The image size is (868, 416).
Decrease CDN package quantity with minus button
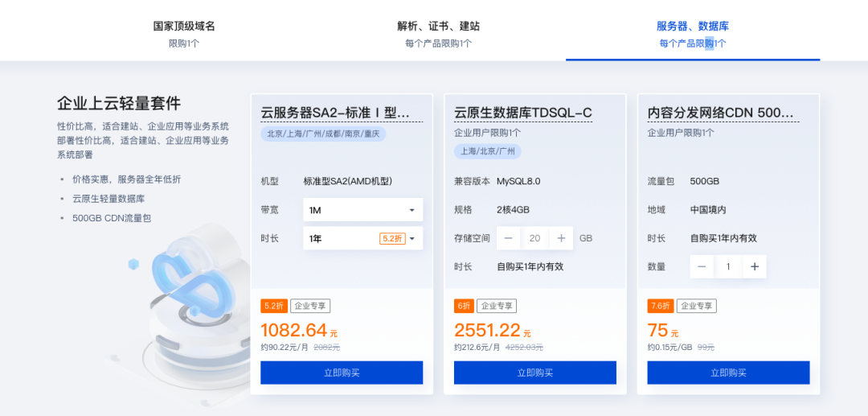click(702, 267)
